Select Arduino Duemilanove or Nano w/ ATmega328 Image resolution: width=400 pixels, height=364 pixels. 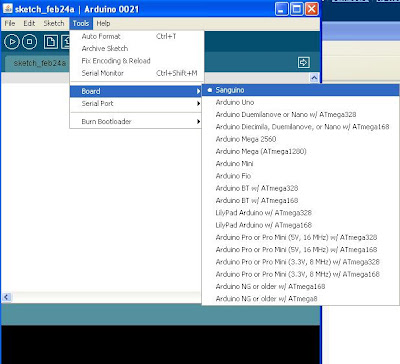[x=301, y=115]
